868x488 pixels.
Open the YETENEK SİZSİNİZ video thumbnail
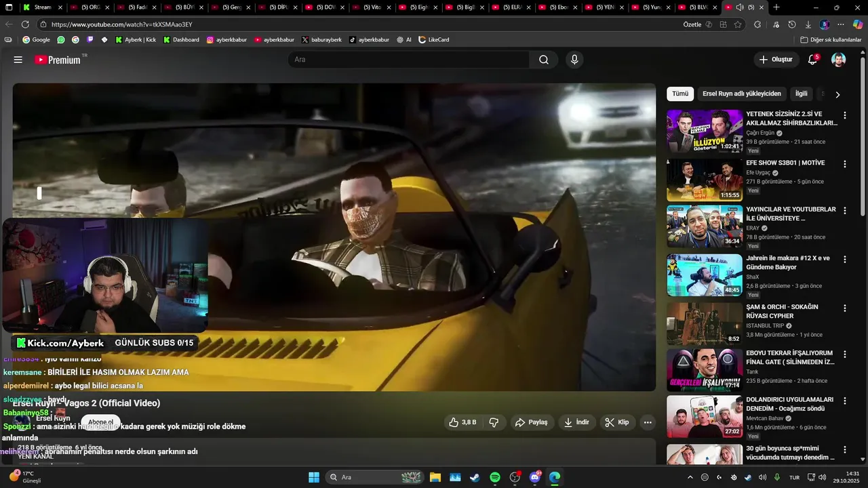705,131
